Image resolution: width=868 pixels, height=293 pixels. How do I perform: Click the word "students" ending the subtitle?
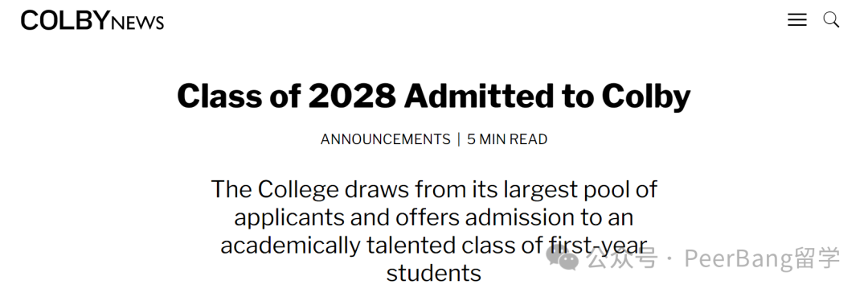click(x=434, y=272)
